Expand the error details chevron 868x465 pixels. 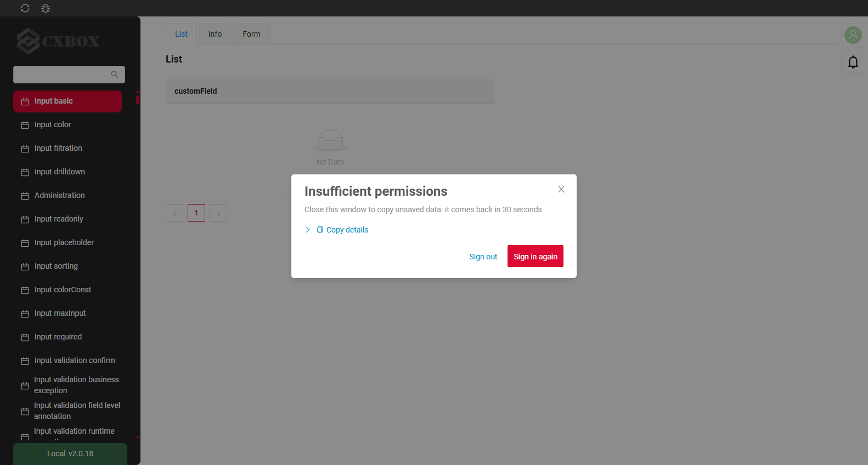308,230
